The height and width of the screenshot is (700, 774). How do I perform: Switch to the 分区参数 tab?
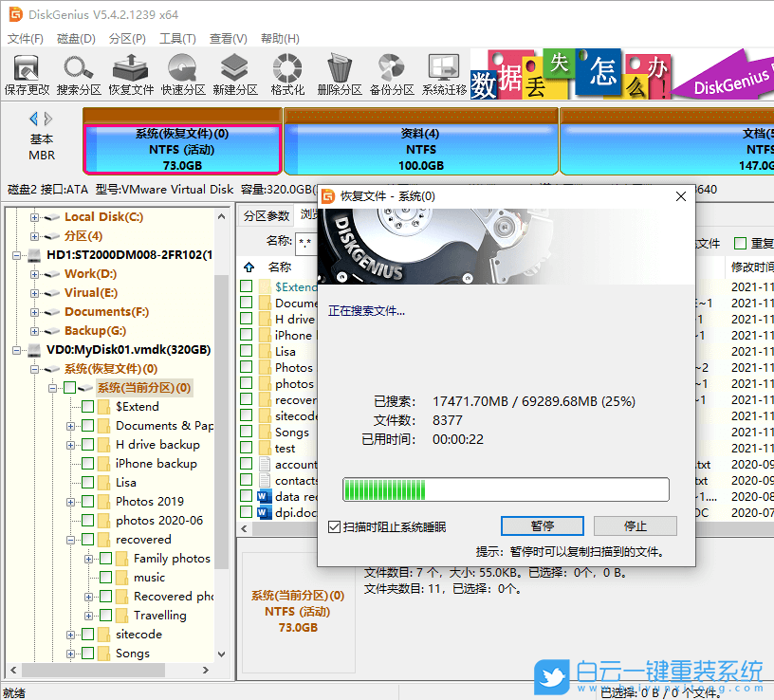point(266,215)
